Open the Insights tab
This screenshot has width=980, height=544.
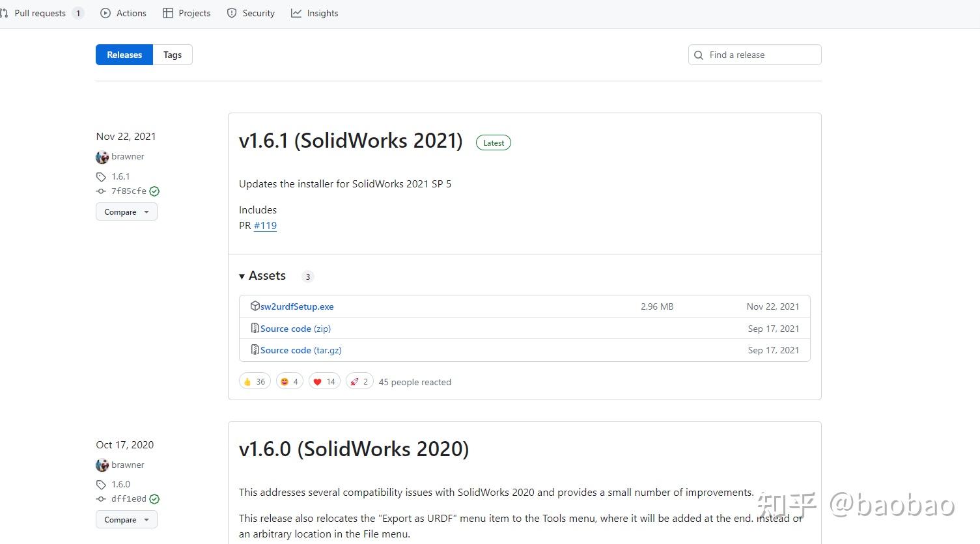tap(315, 13)
